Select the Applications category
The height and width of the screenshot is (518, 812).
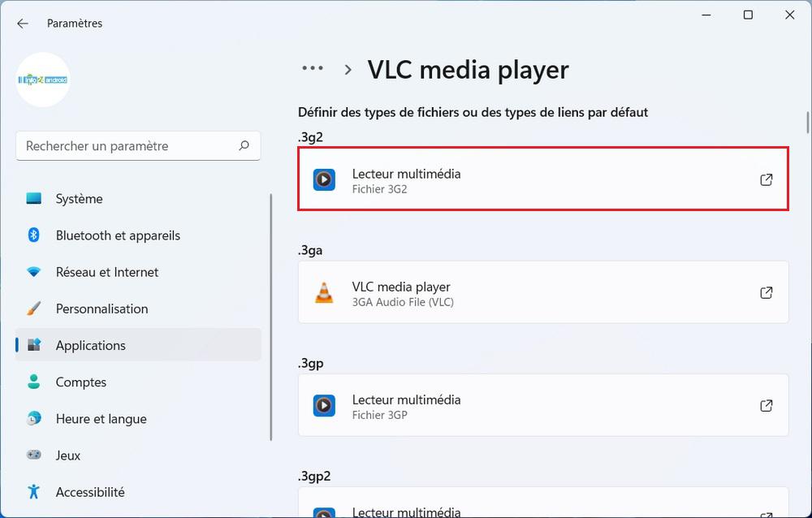(x=138, y=345)
